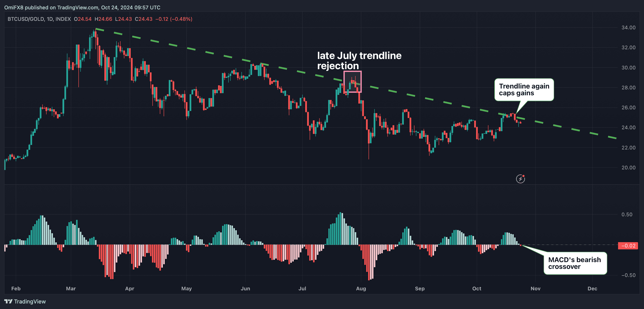
Task: Click the 24.00 price axis label
Action: pyautogui.click(x=628, y=128)
